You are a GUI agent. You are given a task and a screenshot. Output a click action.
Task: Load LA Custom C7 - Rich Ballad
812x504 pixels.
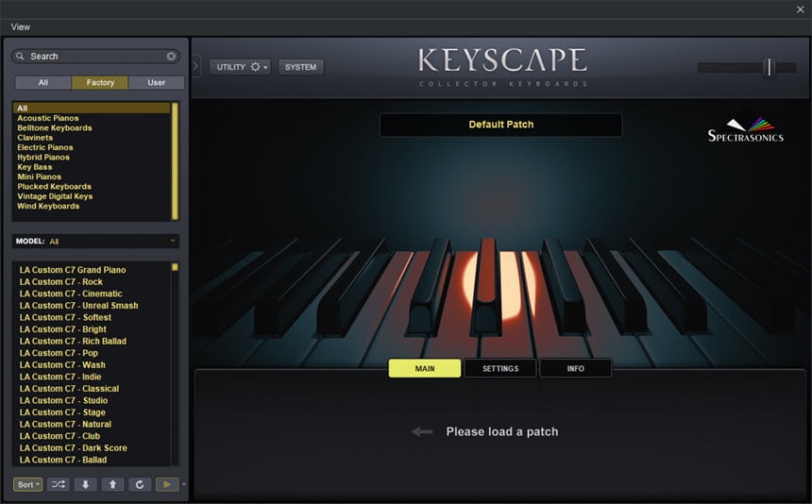73,342
